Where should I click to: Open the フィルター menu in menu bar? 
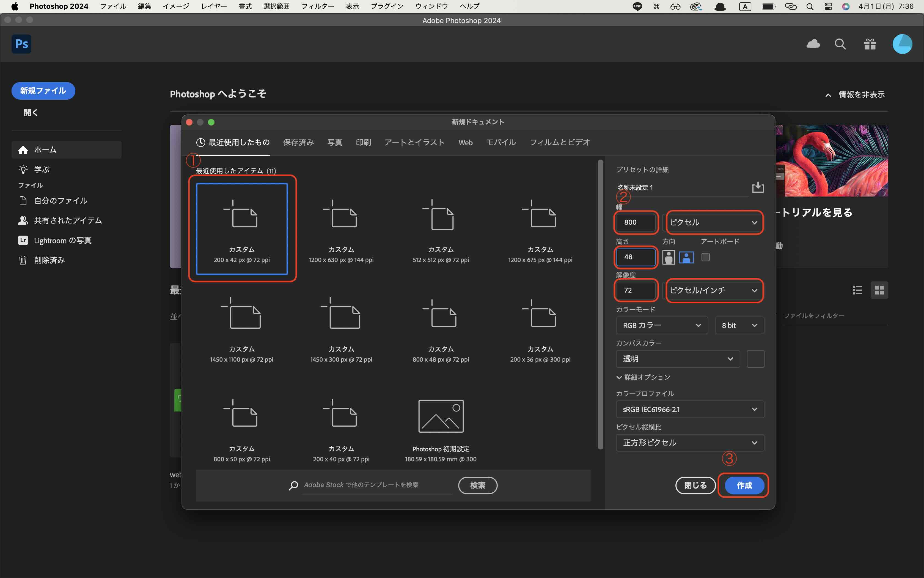point(318,7)
